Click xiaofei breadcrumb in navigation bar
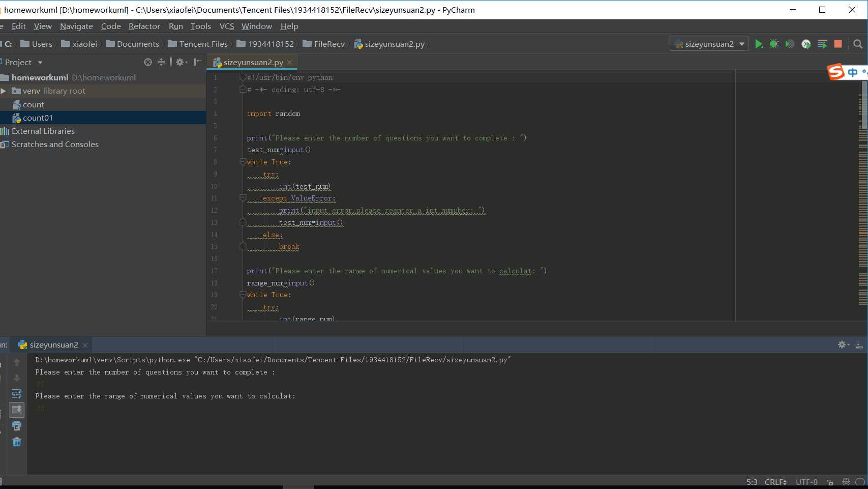The width and height of the screenshot is (868, 489). click(x=79, y=44)
